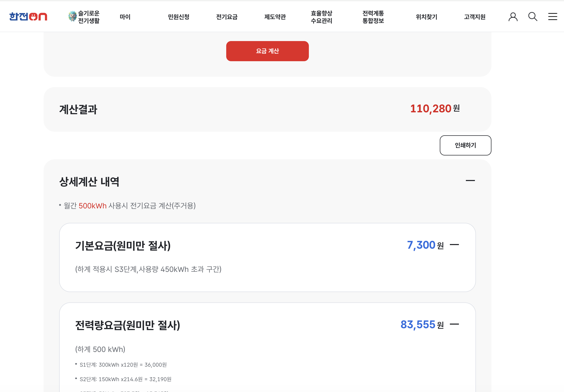Open the 효율향상 수요관리 menu
Screen dimensions: 564x392
point(322,17)
